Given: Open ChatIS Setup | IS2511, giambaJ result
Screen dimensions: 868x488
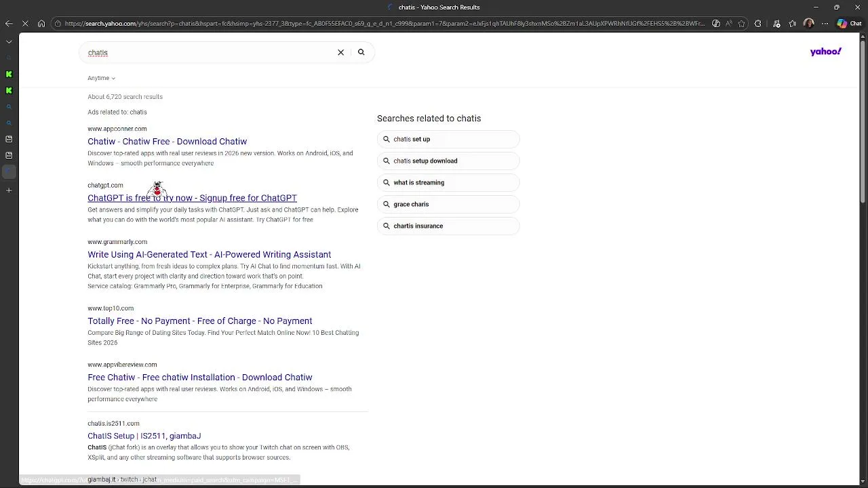Looking at the screenshot, I should tap(144, 436).
